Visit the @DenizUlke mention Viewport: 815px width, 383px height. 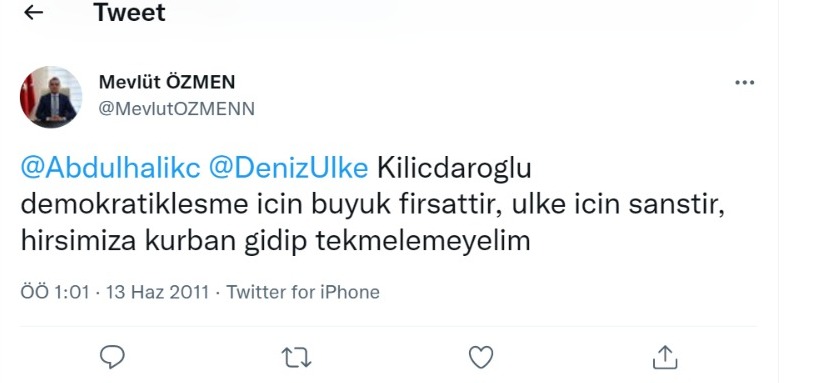point(288,169)
